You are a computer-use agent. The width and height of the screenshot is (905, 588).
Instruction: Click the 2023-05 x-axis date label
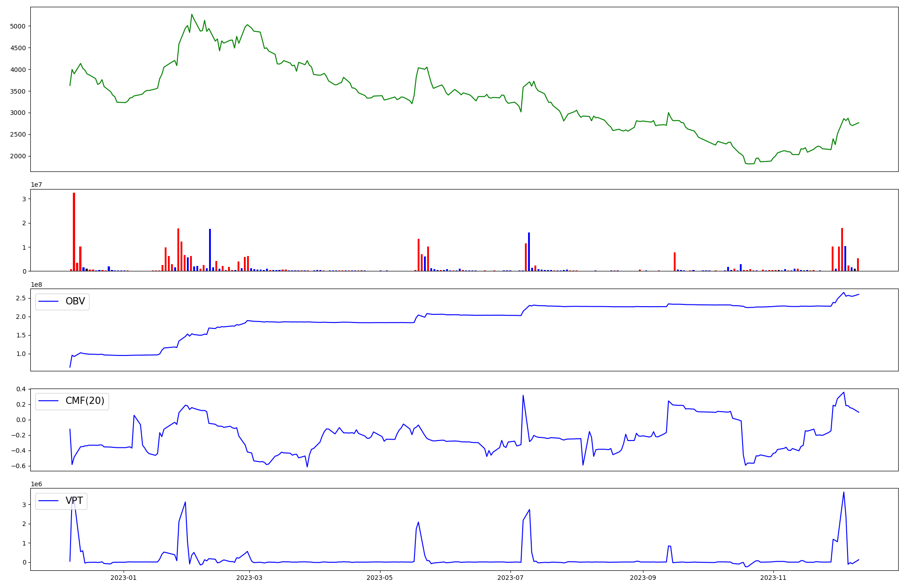point(380,578)
